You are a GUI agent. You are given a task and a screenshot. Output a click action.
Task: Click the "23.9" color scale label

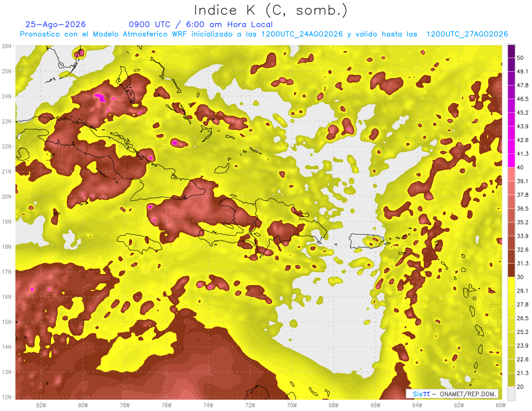[522, 346]
